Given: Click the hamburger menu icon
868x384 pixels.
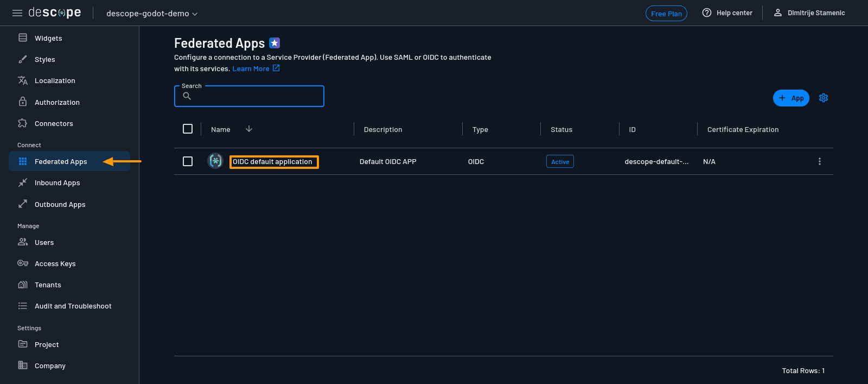Looking at the screenshot, I should (x=17, y=13).
